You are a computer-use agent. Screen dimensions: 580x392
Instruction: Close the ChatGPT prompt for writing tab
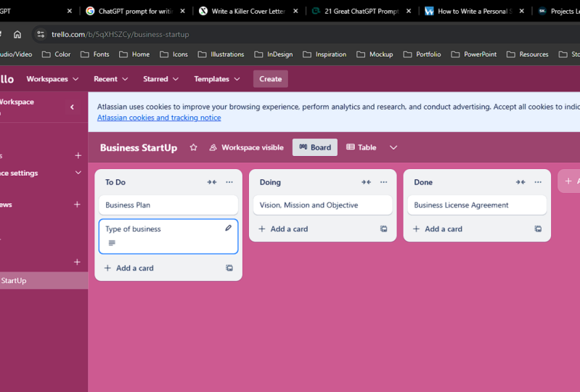click(182, 11)
